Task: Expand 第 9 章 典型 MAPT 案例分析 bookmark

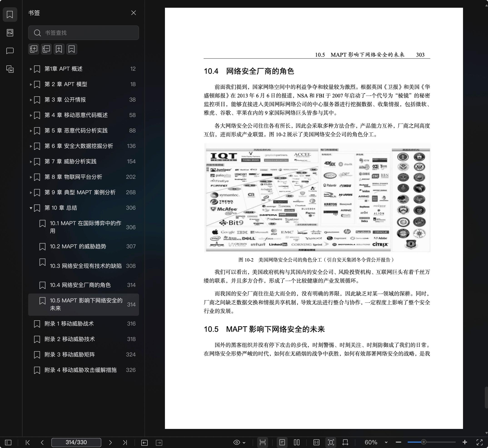Action: 31,192
